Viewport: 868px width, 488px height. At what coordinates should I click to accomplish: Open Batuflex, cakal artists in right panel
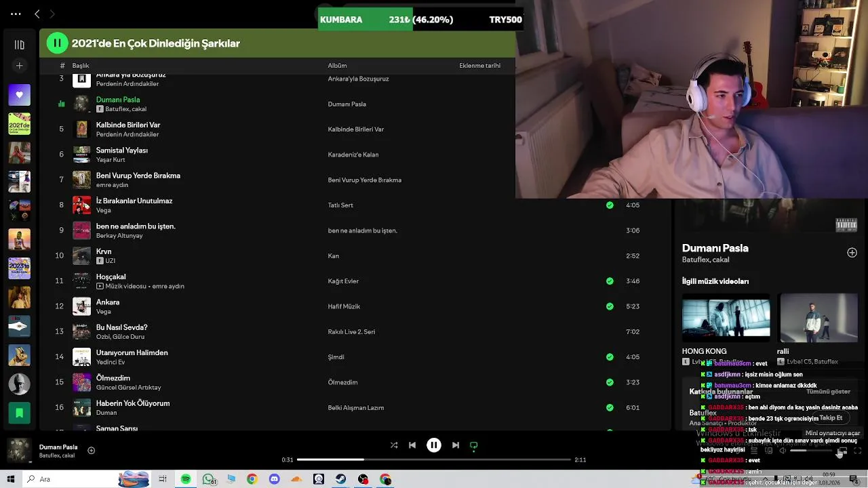706,260
